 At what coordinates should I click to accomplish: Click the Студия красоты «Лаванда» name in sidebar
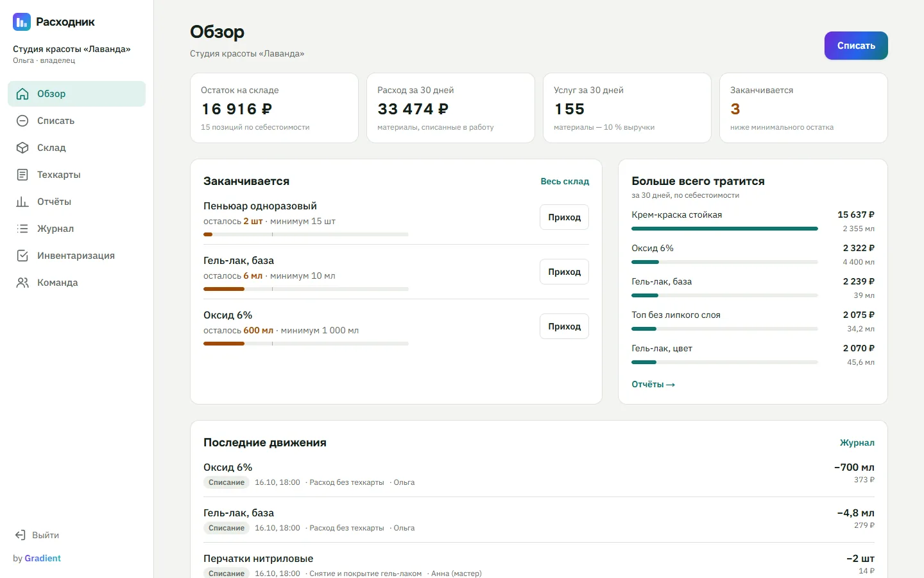[x=72, y=49]
